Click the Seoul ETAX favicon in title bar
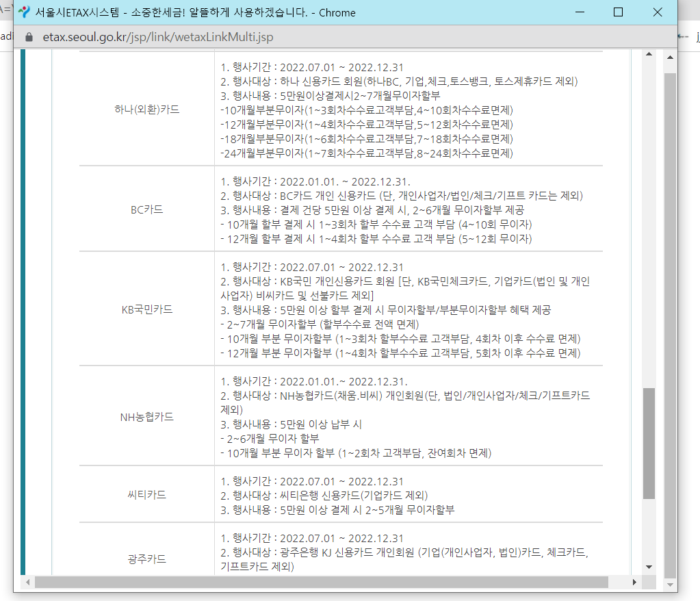This screenshot has width=700, height=601. 24,12
